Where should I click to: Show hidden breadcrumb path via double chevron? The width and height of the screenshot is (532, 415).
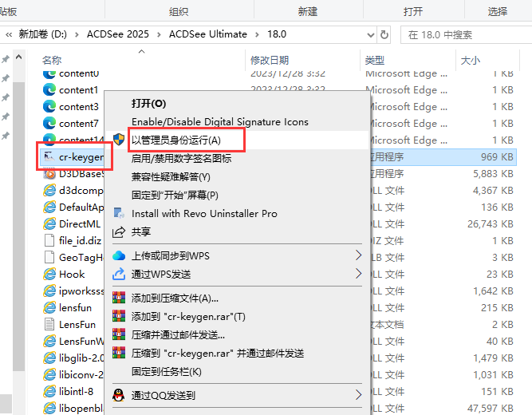click(x=9, y=34)
